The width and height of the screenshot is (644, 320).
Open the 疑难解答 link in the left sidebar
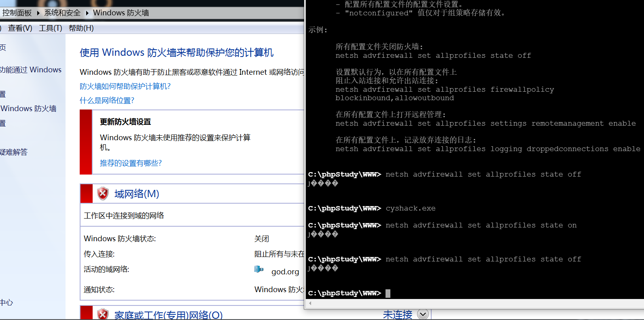click(x=14, y=152)
